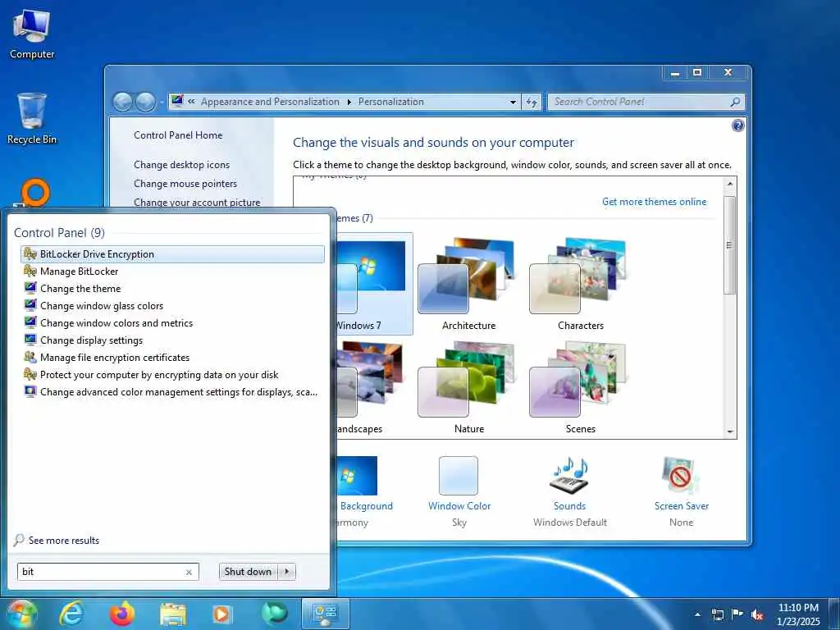Open Control Panel Home link
This screenshot has width=840, height=630.
(x=178, y=135)
